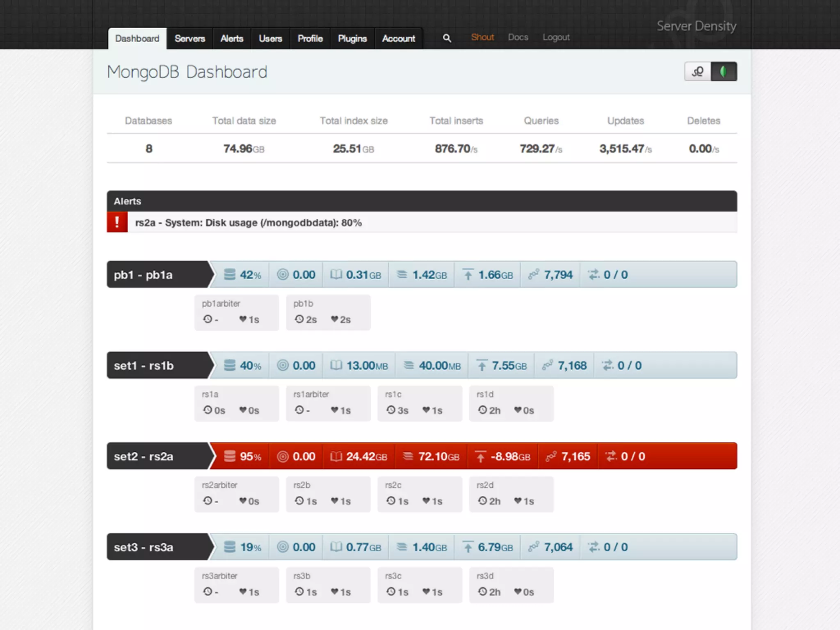The image size is (840, 630).
Task: Click the red alert exclamation icon
Action: pos(117,222)
